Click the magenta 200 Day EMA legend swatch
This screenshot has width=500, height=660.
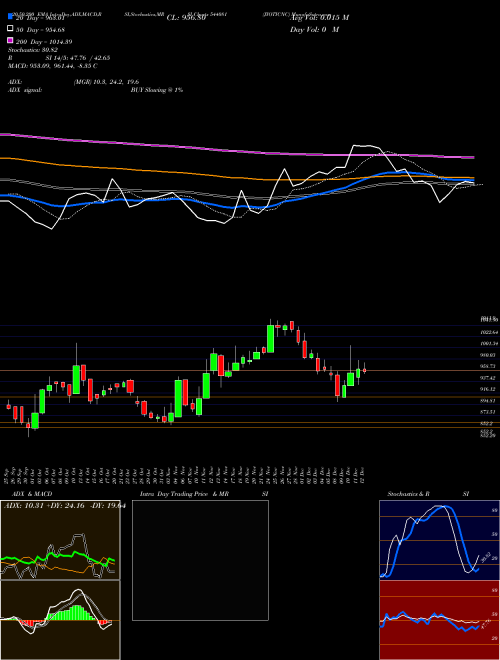[10, 40]
